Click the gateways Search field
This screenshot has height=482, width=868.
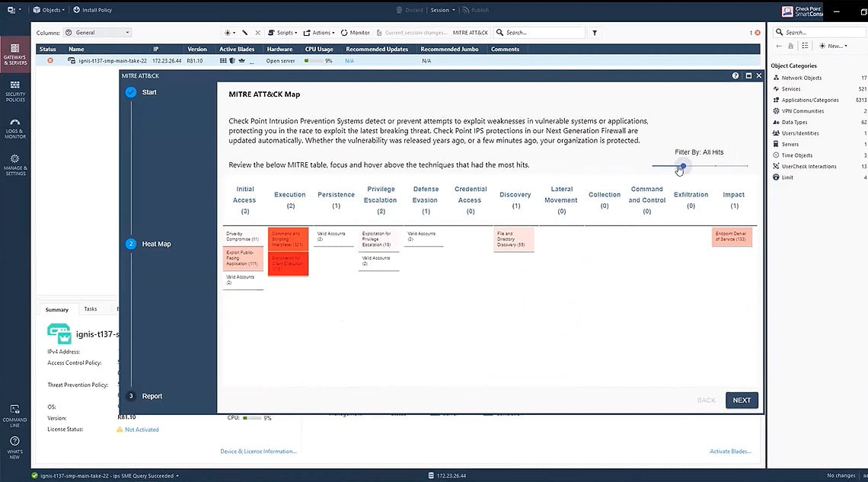(540, 33)
